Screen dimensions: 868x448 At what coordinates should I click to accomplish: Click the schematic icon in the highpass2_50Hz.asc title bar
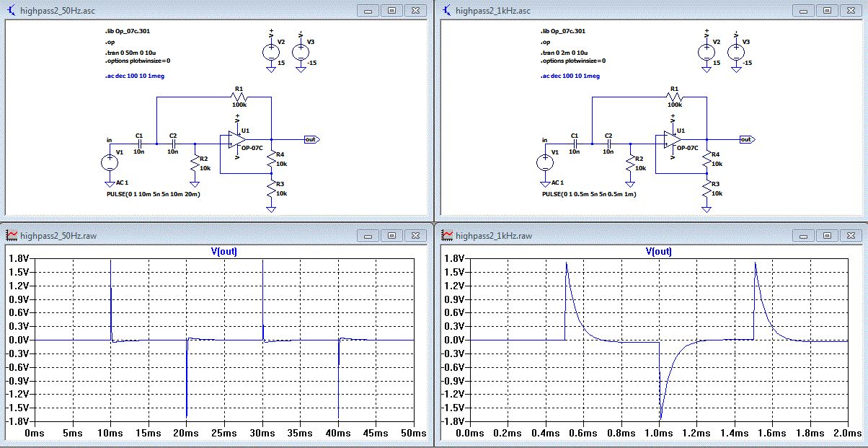12,10
